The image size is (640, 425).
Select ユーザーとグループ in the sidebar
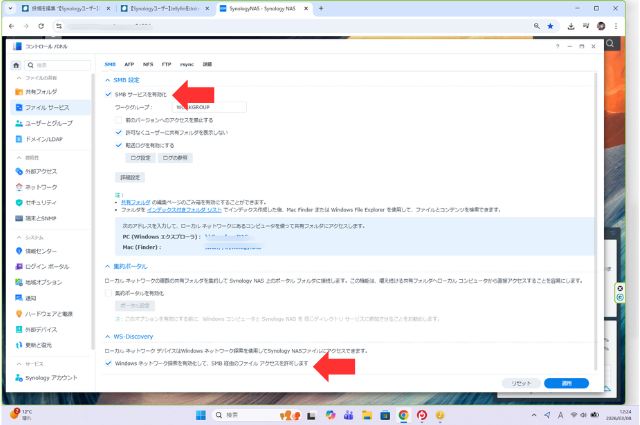pyautogui.click(x=49, y=122)
